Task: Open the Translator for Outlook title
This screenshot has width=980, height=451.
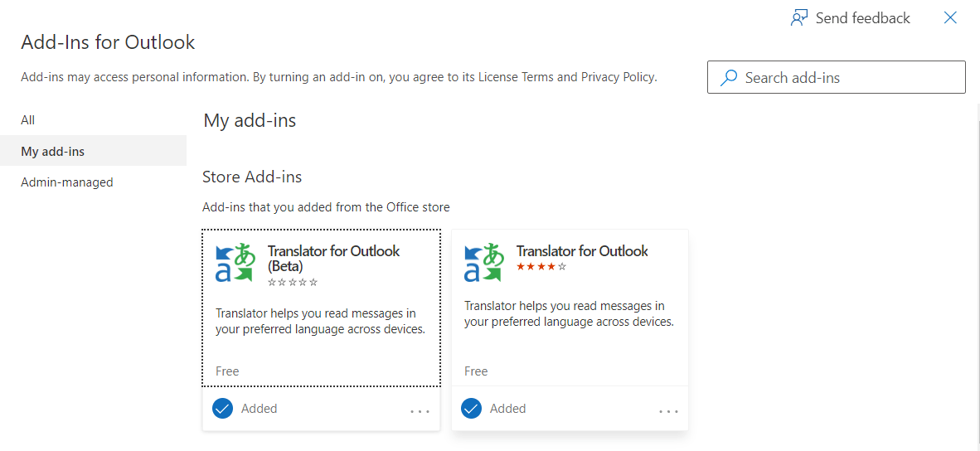Action: click(x=582, y=251)
